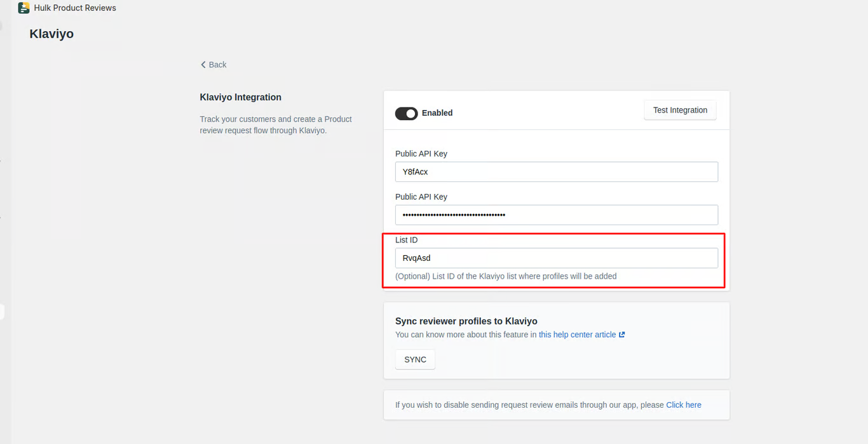Click the first Public API Key label
Image resolution: width=868 pixels, height=444 pixels.
pyautogui.click(x=421, y=154)
